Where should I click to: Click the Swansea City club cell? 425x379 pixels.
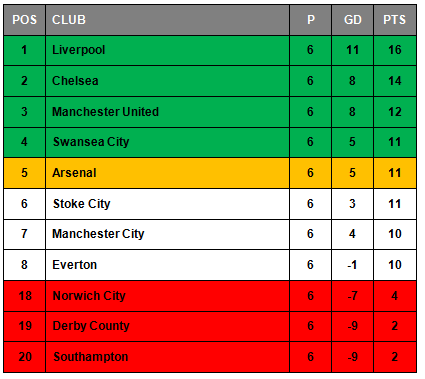(167, 142)
